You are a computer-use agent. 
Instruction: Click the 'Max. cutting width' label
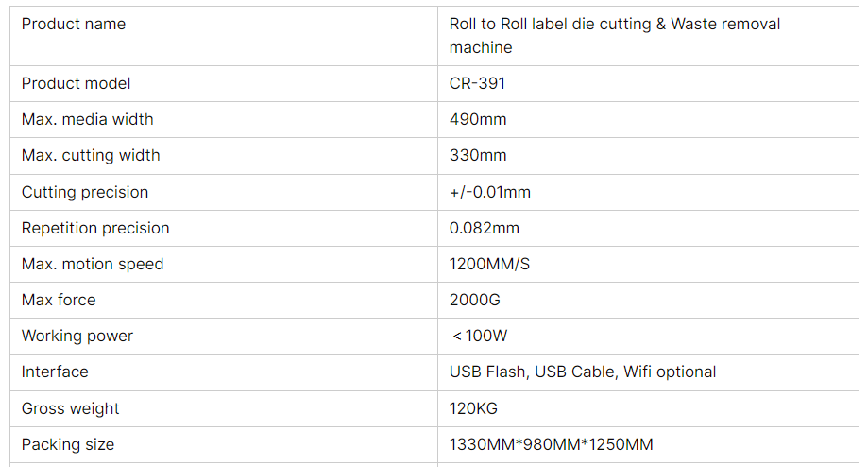91,156
